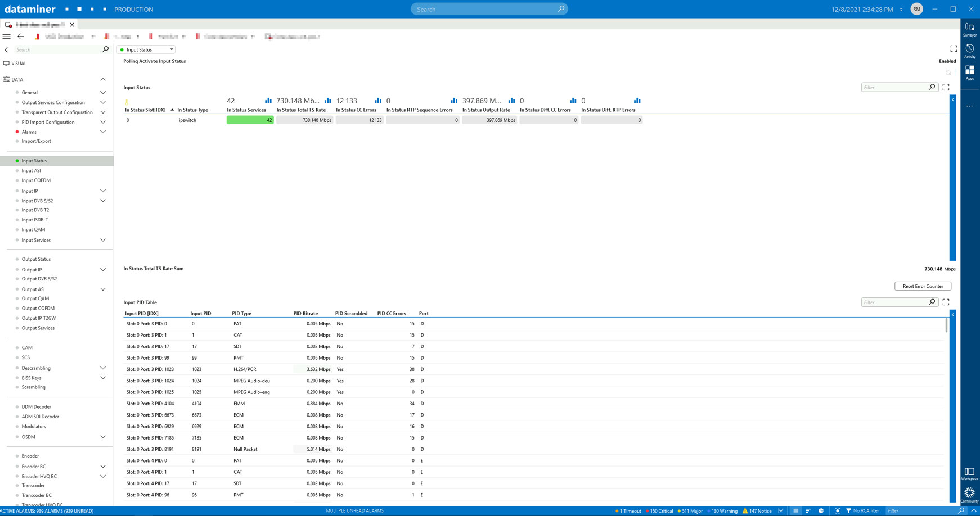Click the Reset Error Counter button

click(x=923, y=286)
